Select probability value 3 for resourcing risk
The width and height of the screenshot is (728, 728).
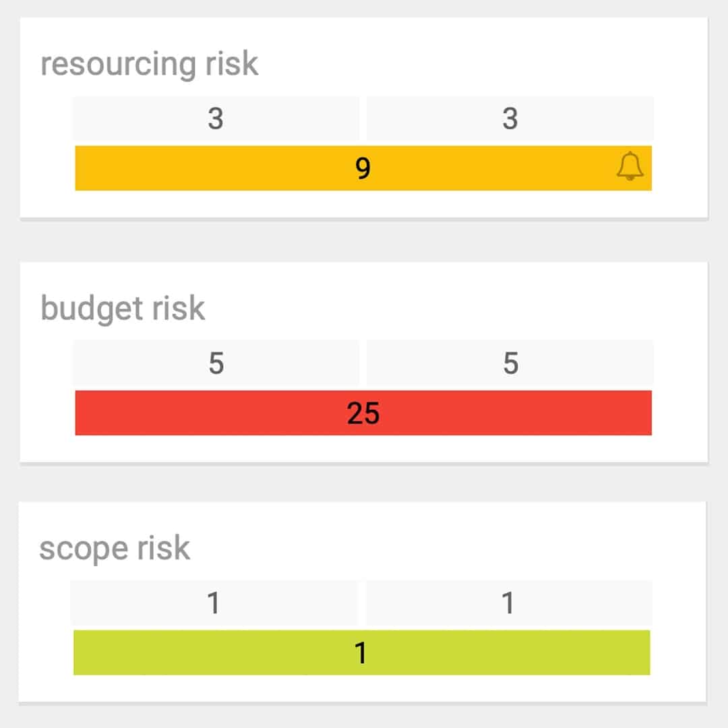pyautogui.click(x=217, y=120)
